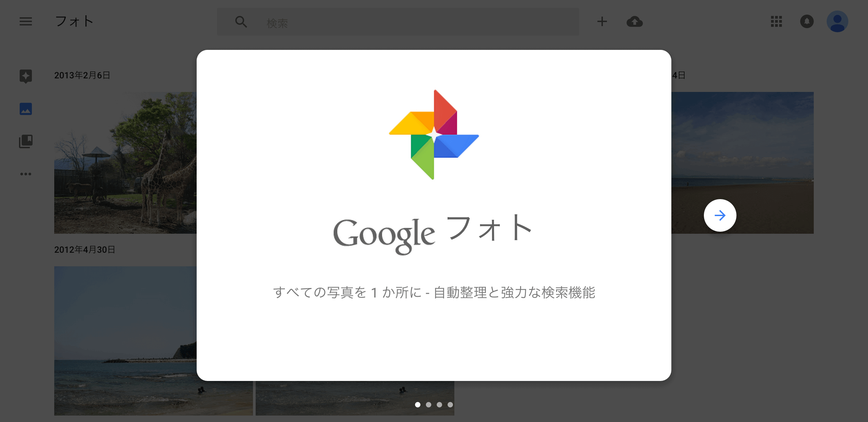
Task: Open the Assistant sidebar icon
Action: click(26, 76)
